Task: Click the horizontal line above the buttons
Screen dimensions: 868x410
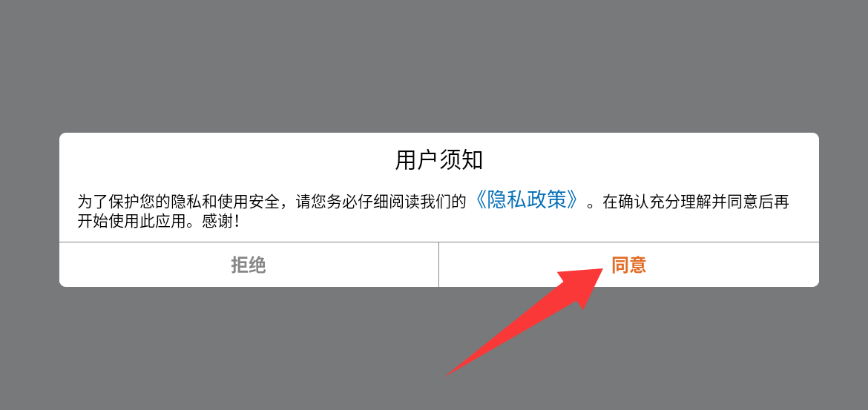Action: [x=439, y=242]
